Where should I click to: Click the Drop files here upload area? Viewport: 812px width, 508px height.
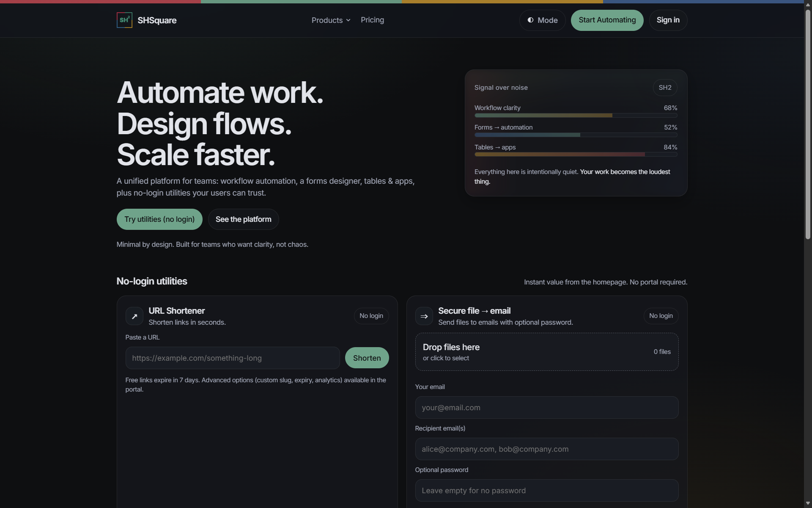point(546,352)
